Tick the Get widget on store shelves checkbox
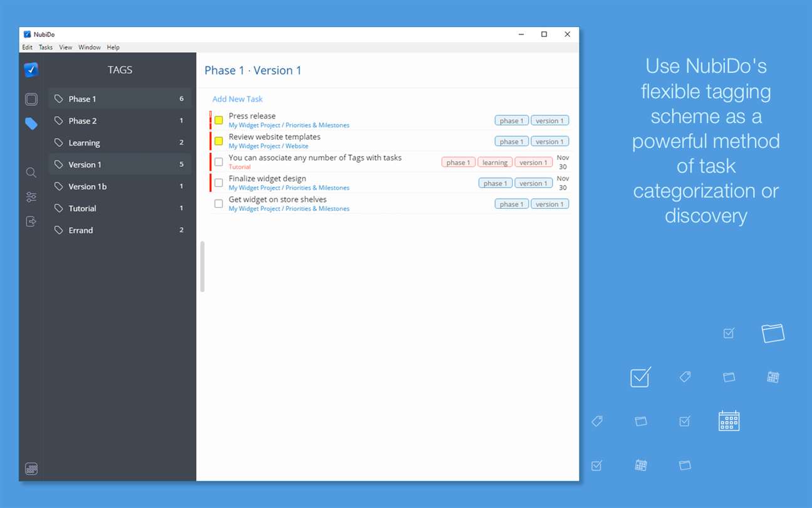The image size is (812, 508). 219,204
